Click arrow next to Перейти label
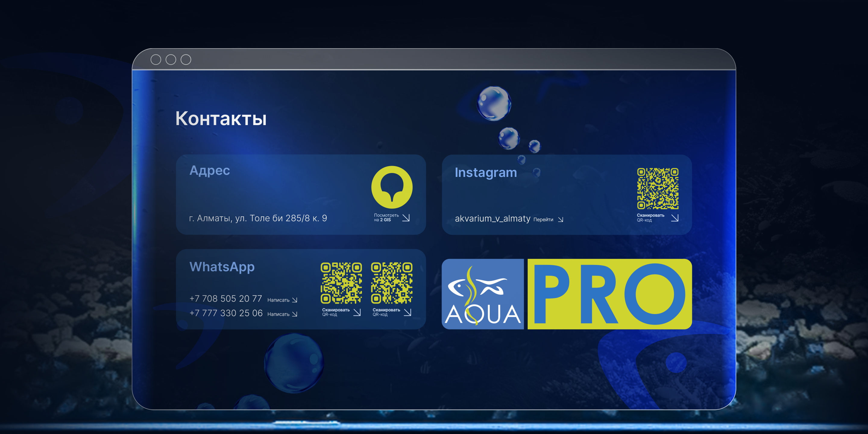This screenshot has height=434, width=868. coord(560,220)
